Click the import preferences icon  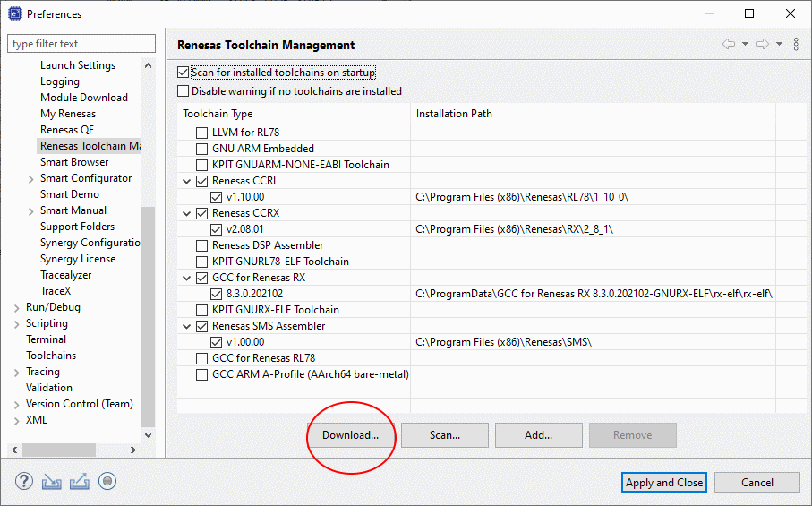(x=52, y=482)
